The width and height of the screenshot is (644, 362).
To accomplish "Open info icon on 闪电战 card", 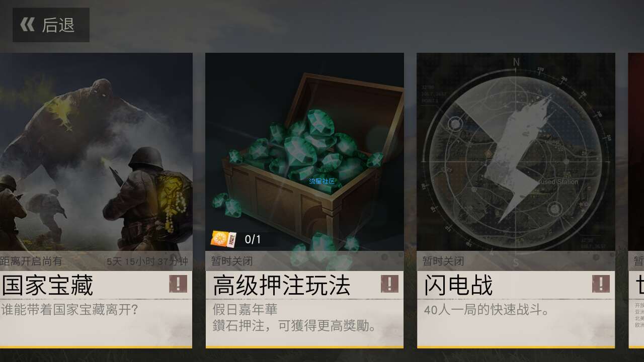I will (601, 284).
